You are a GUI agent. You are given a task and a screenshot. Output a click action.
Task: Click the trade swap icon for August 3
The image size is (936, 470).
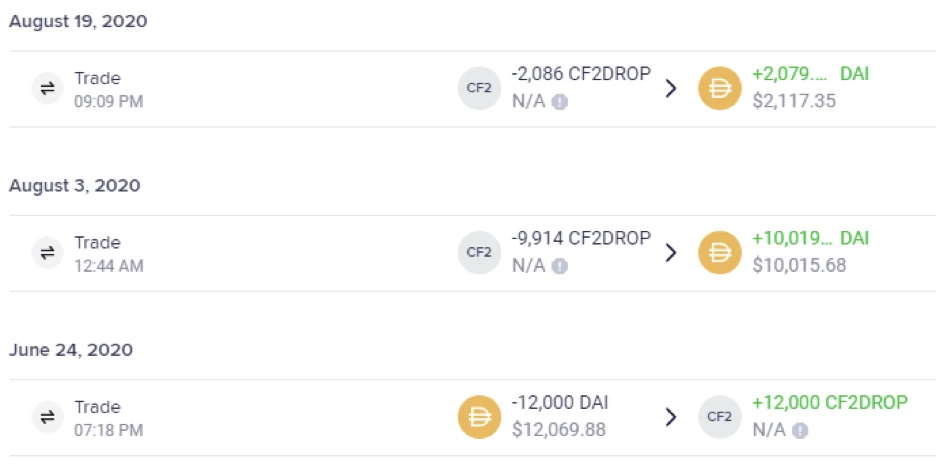(47, 253)
